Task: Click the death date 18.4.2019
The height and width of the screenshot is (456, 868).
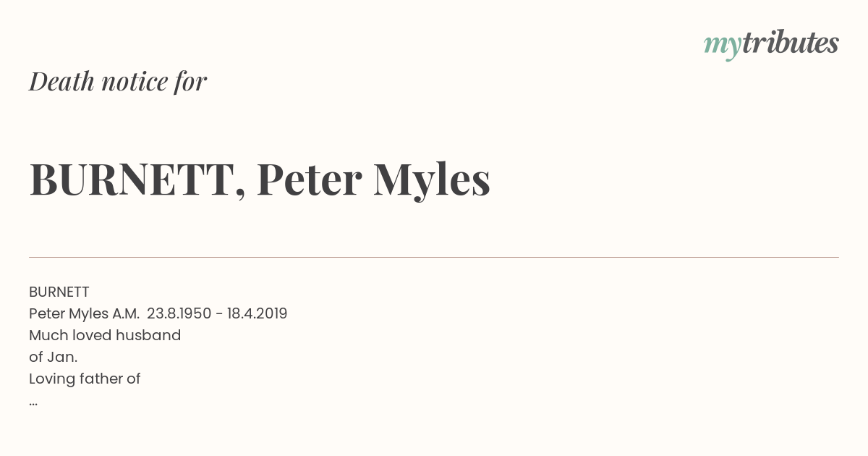Action: pyautogui.click(x=257, y=313)
